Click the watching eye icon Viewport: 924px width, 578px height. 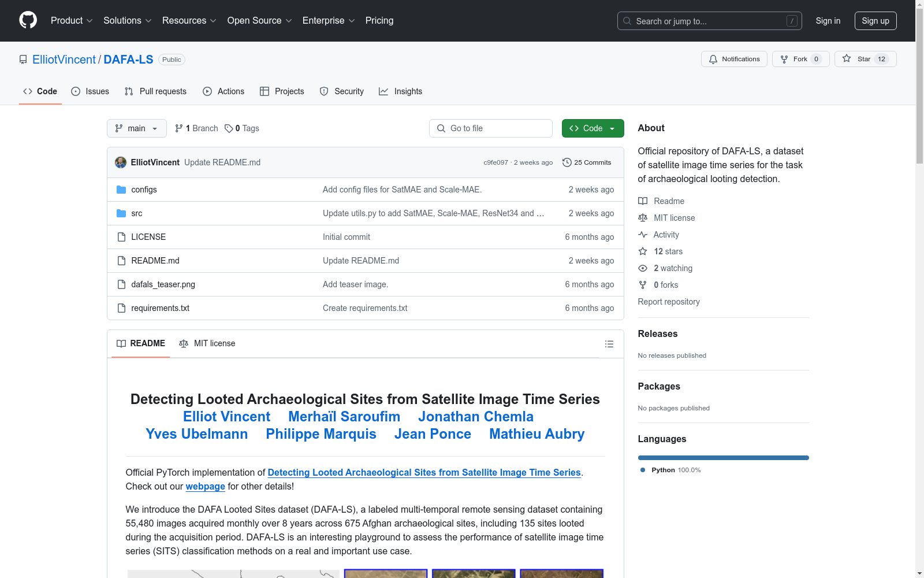pos(643,268)
